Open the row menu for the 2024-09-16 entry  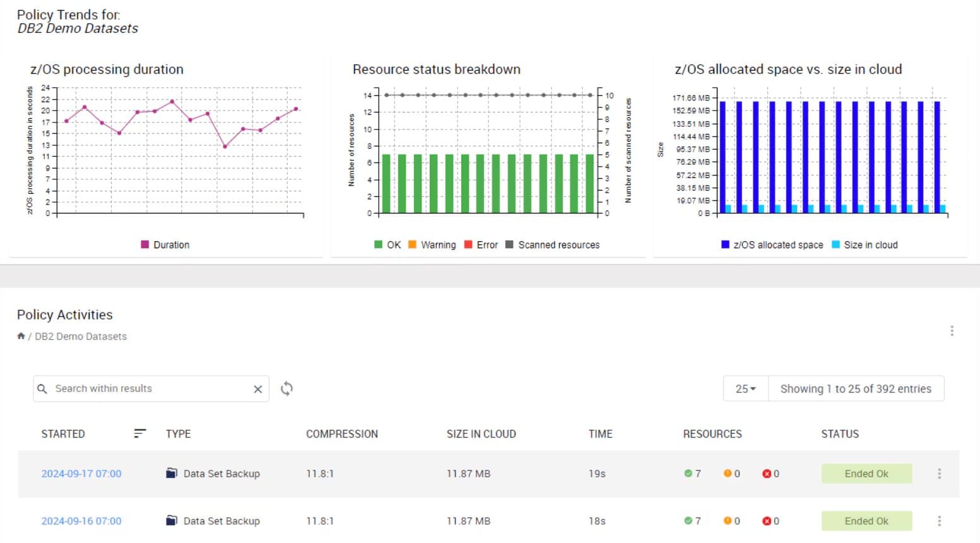click(939, 520)
